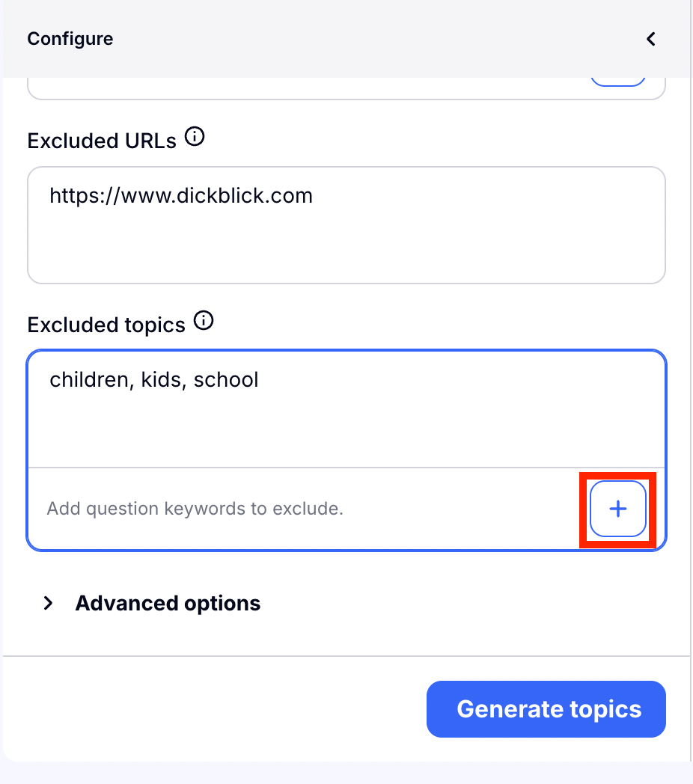The height and width of the screenshot is (784, 693).
Task: Click the Advanced options label
Action: (168, 603)
